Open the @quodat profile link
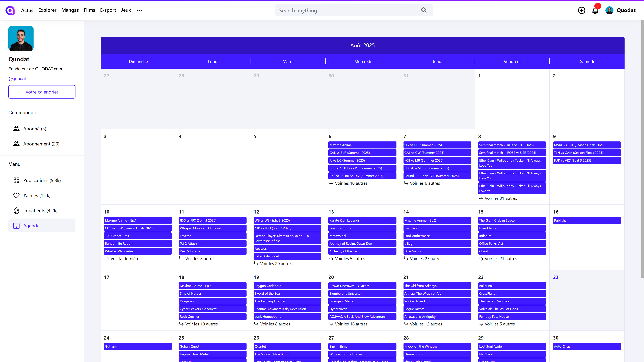 [x=17, y=79]
